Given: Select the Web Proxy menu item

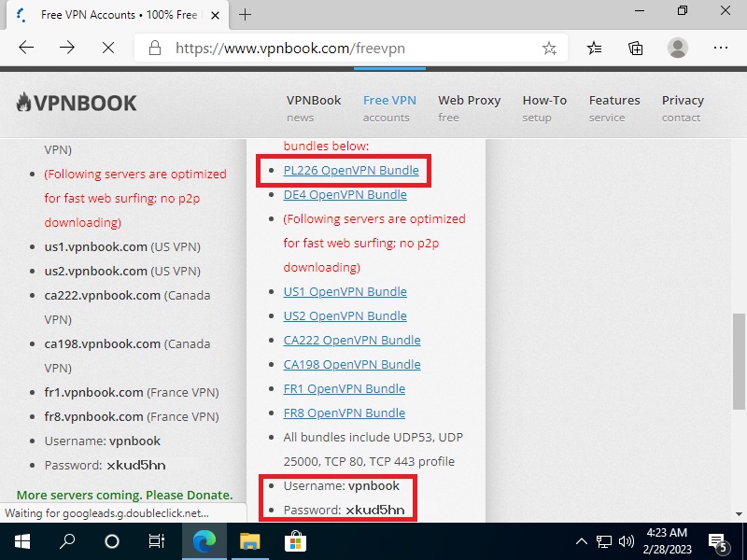Looking at the screenshot, I should pyautogui.click(x=469, y=107).
